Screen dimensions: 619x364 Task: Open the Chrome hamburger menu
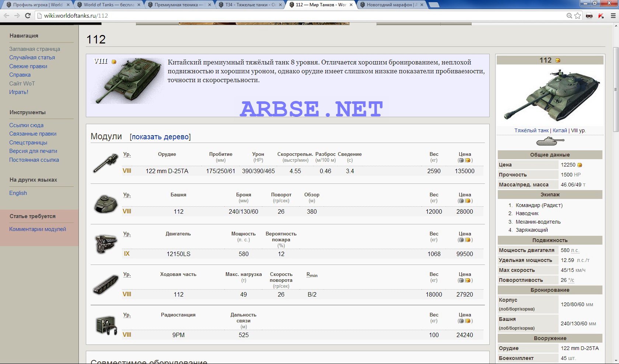[613, 16]
